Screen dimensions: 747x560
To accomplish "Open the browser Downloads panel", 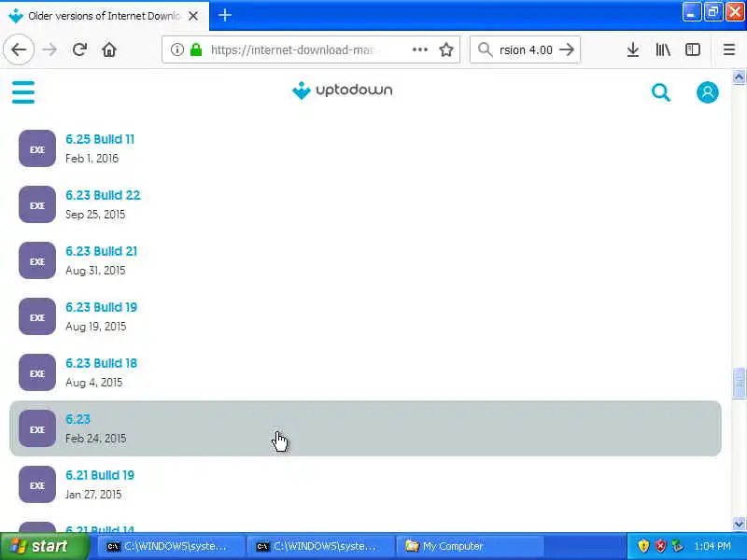I will 633,49.
